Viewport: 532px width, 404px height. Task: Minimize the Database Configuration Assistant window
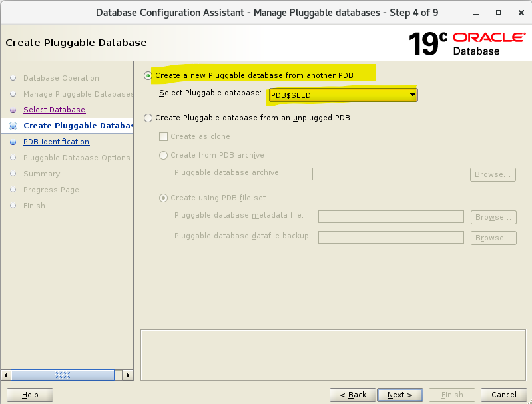[x=476, y=13]
